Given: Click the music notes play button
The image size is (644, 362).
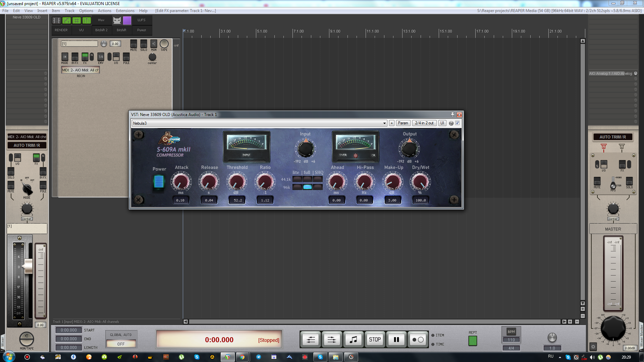Looking at the screenshot, I should (353, 340).
